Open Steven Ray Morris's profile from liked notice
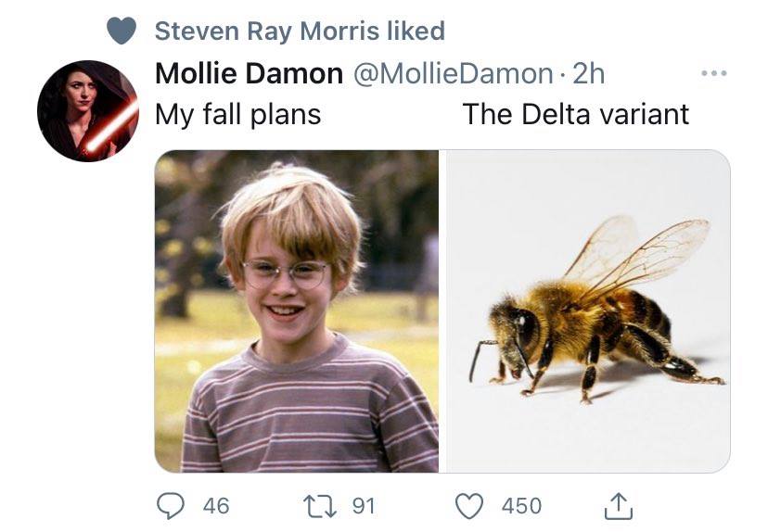This screenshot has height=532, width=768. pyautogui.click(x=267, y=31)
